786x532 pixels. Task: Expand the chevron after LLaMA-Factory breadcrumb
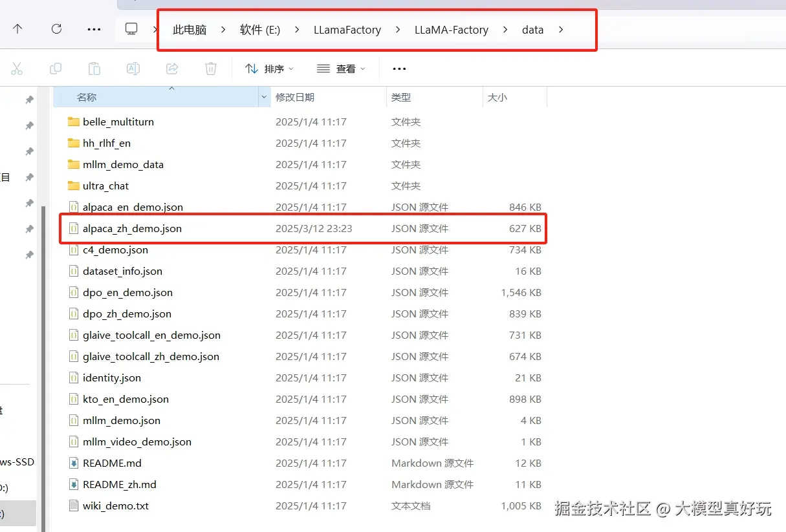coord(505,30)
